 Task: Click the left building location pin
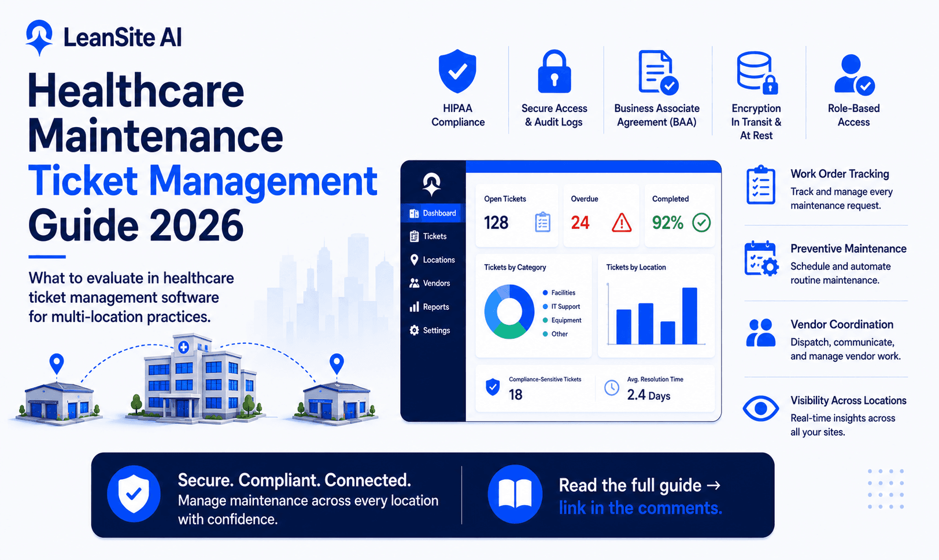[56, 364]
